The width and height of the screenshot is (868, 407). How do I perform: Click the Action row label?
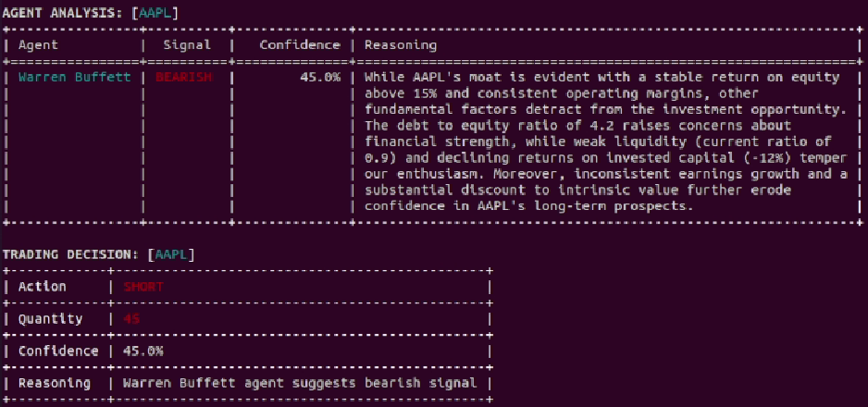[x=42, y=287]
